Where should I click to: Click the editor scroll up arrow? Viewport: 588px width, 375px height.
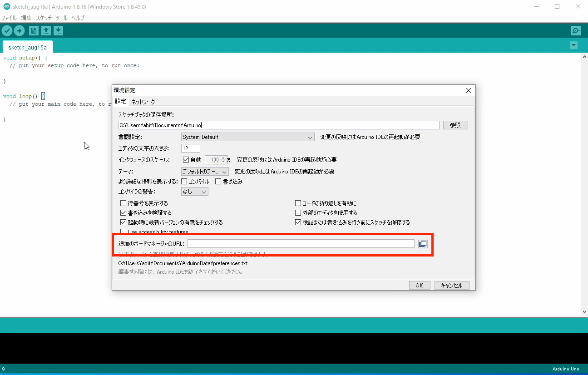tap(584, 56)
